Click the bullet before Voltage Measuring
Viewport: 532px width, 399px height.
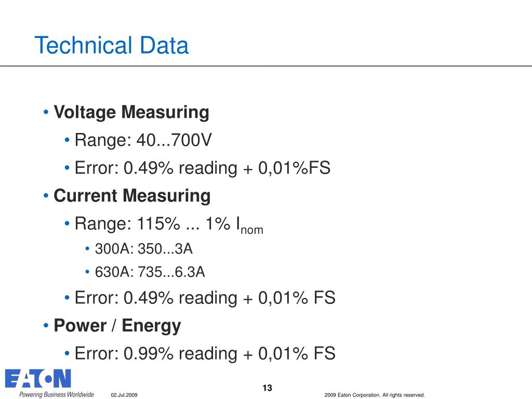(x=46, y=112)
